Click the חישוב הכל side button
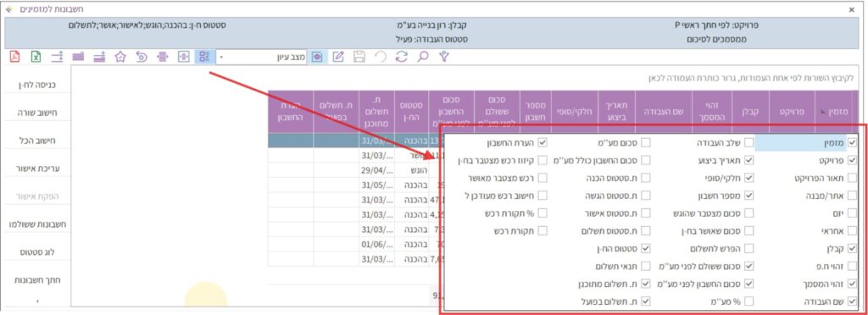868x315 pixels. point(37,141)
